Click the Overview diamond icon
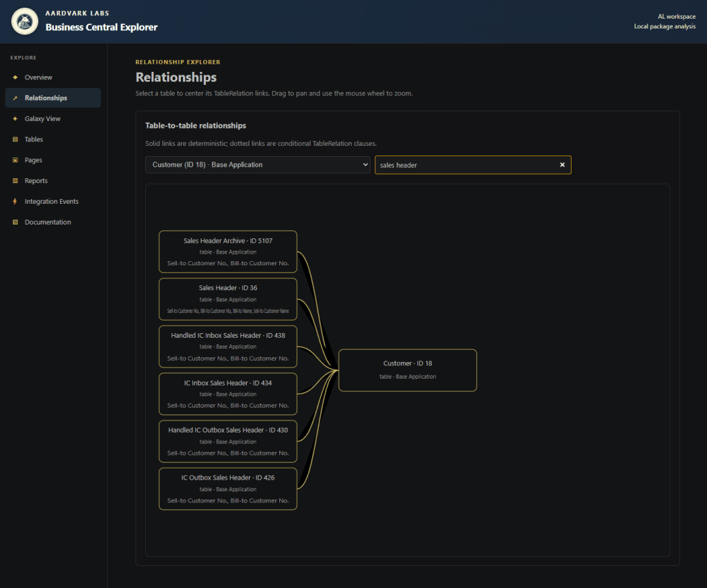707x588 pixels. (15, 77)
